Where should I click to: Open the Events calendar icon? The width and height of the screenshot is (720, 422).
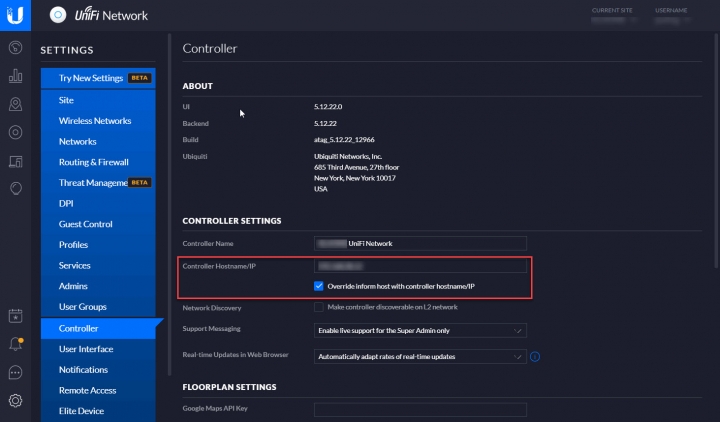[15, 316]
